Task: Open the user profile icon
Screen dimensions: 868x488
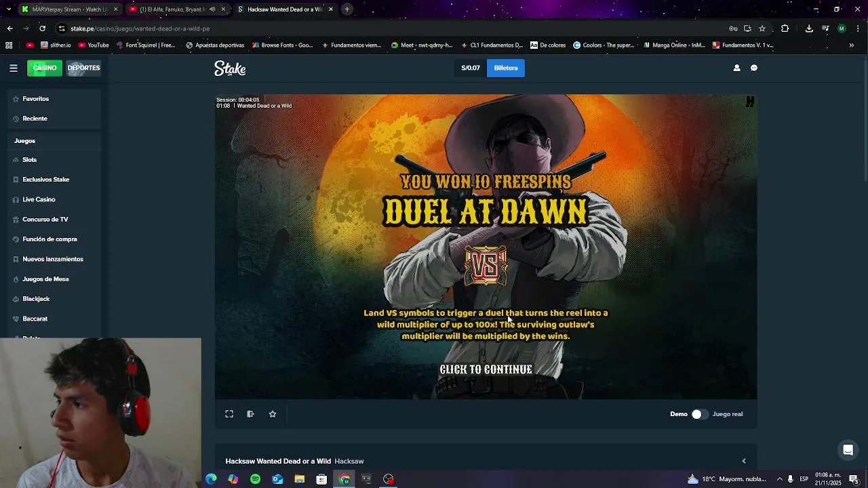Action: (736, 68)
